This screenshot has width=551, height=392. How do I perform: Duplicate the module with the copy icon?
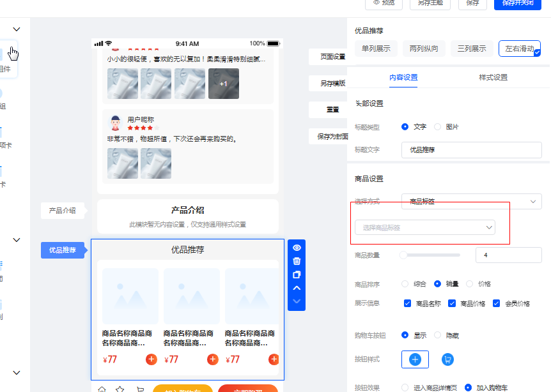coord(297,275)
